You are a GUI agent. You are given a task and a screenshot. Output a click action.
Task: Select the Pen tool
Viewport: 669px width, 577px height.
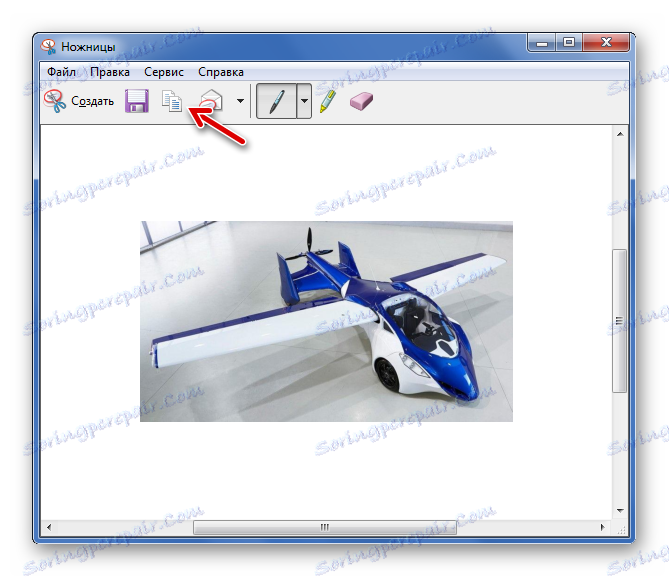(276, 101)
